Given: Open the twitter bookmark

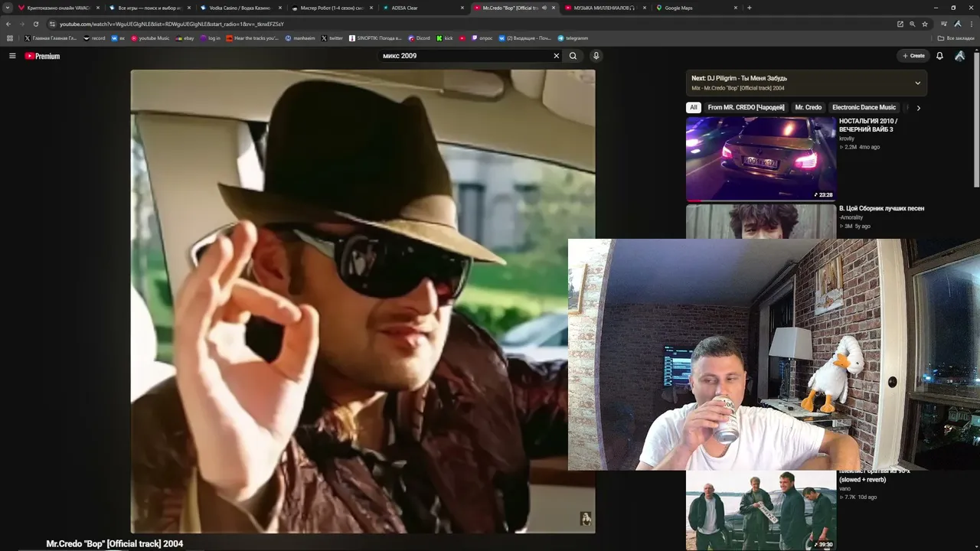Looking at the screenshot, I should pyautogui.click(x=332, y=38).
